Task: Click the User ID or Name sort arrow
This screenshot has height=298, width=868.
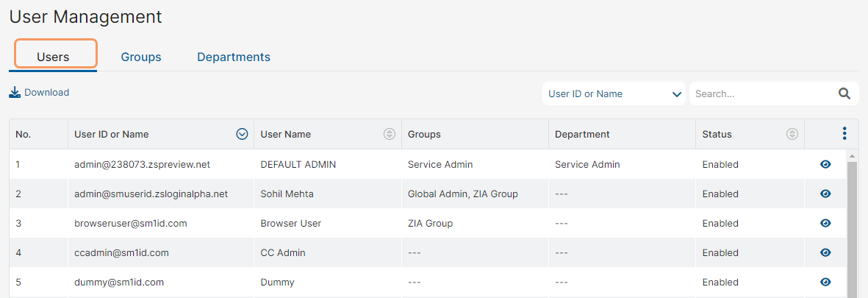Action: point(242,134)
